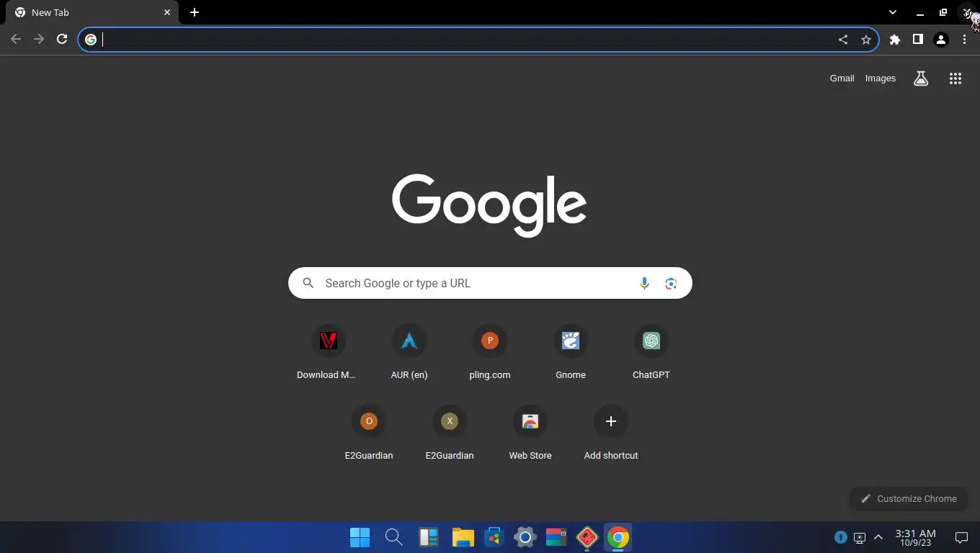Click the magnifier icon in search box
The width and height of the screenshot is (980, 553).
[x=308, y=283]
